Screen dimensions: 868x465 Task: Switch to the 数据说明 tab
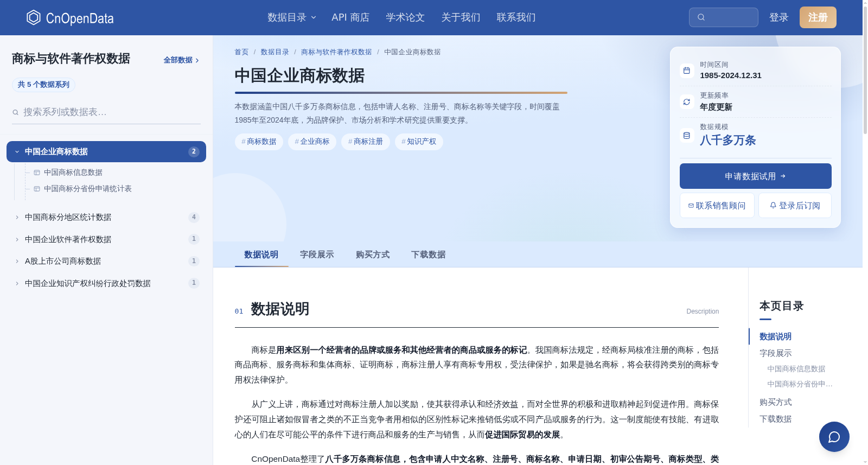[x=261, y=254]
